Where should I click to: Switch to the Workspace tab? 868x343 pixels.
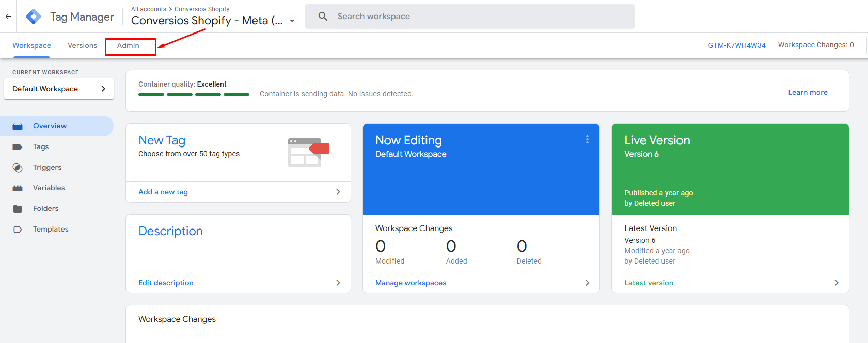[x=32, y=45]
